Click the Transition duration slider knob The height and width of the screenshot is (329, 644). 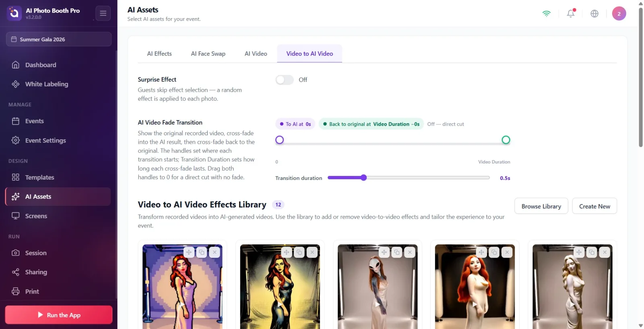pyautogui.click(x=364, y=178)
